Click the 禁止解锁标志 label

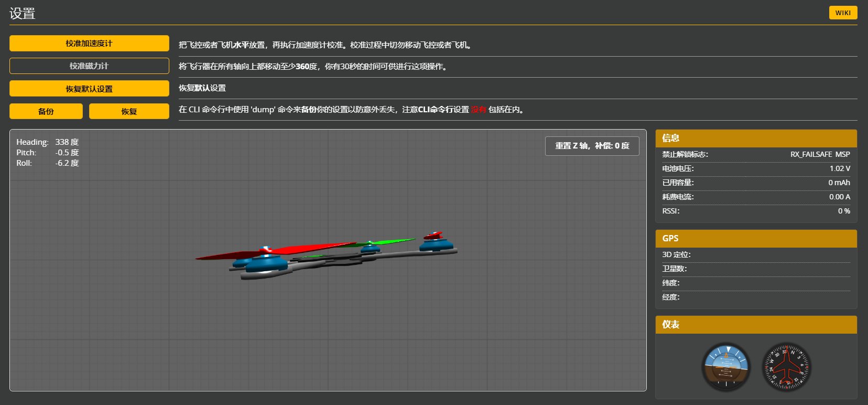point(685,154)
